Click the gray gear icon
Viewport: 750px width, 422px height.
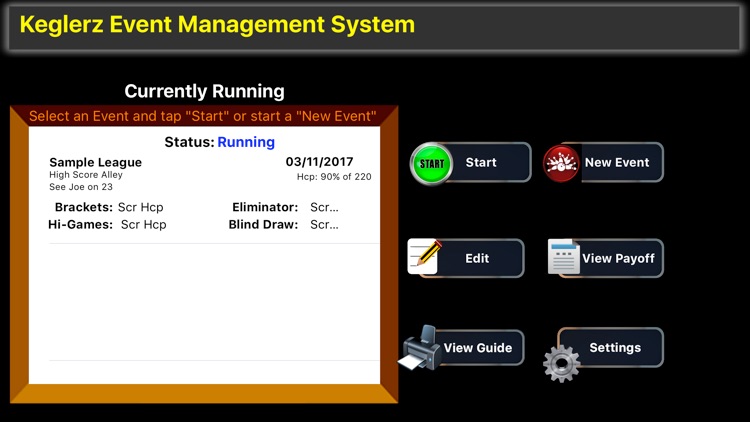tap(562, 364)
